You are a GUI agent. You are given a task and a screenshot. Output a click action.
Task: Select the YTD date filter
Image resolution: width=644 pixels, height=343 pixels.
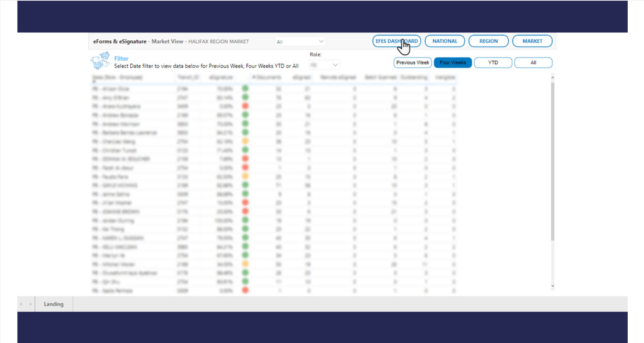click(x=493, y=63)
